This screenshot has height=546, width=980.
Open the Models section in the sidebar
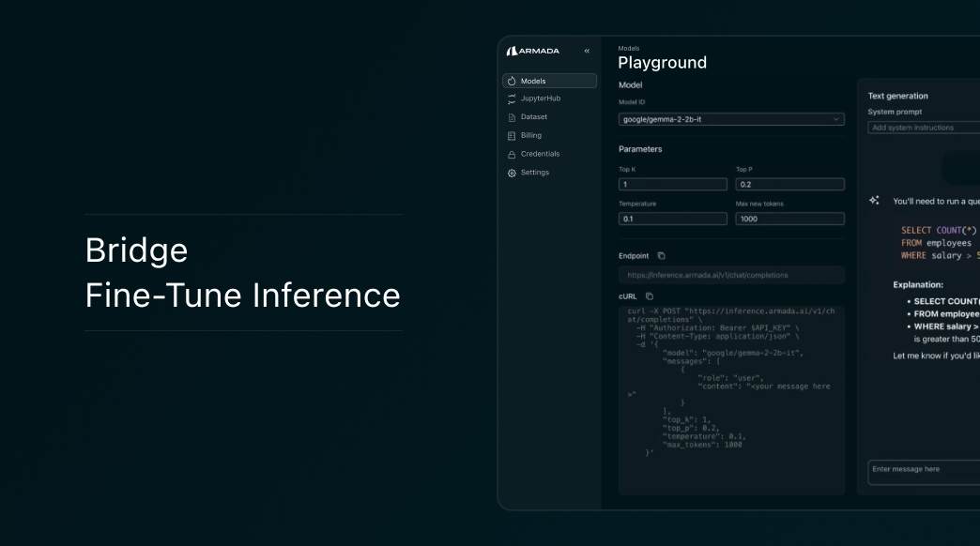549,81
